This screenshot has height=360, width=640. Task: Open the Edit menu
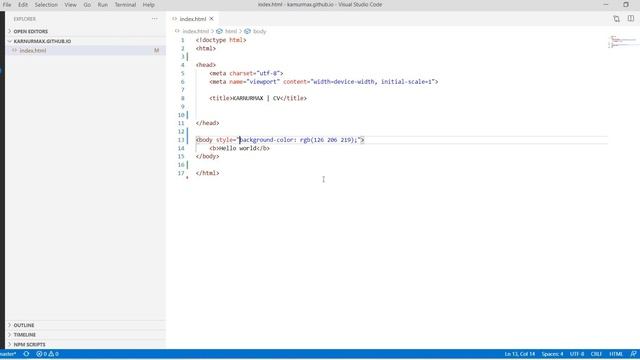click(x=23, y=5)
